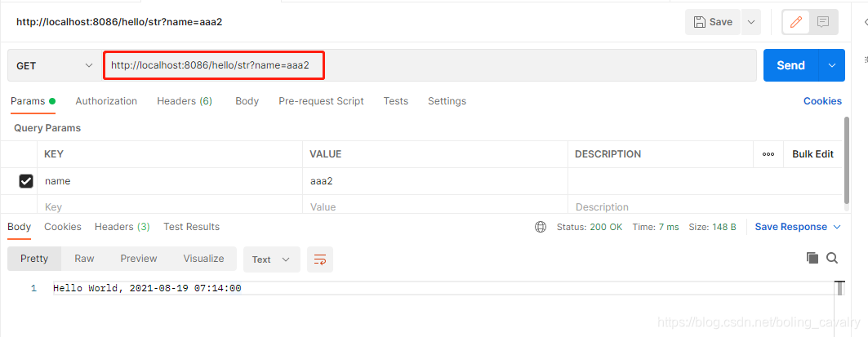Uncheck the name parameter checkbox
This screenshot has height=337, width=868.
pyautogui.click(x=26, y=181)
